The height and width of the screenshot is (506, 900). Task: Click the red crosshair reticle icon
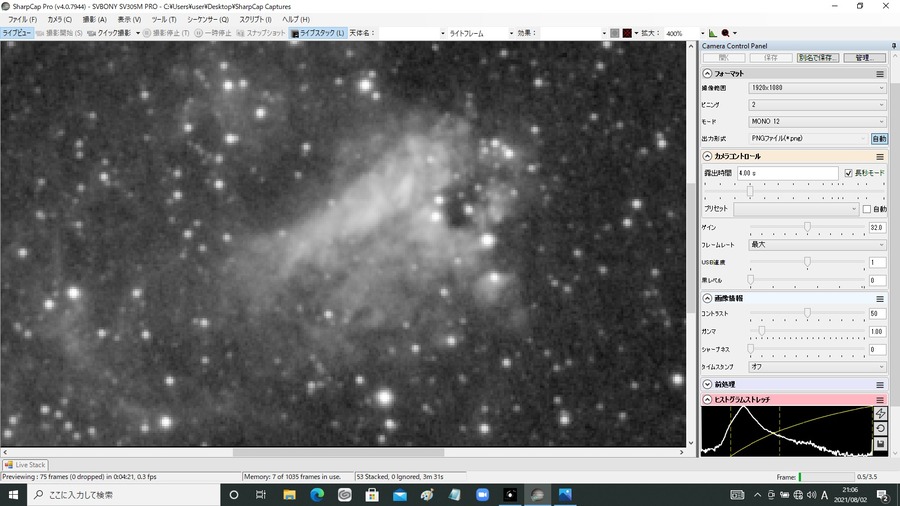tap(627, 33)
